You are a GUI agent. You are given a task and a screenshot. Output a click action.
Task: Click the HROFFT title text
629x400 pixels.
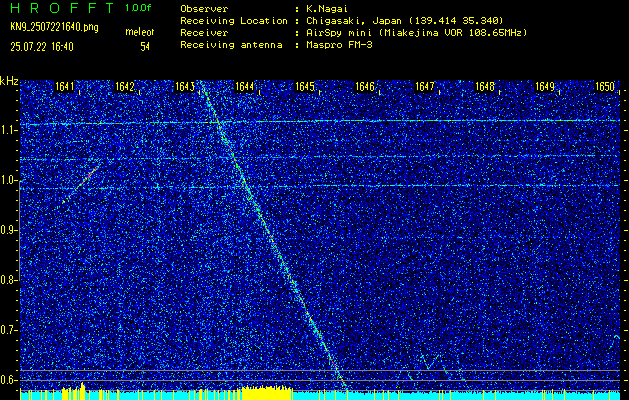62,9
